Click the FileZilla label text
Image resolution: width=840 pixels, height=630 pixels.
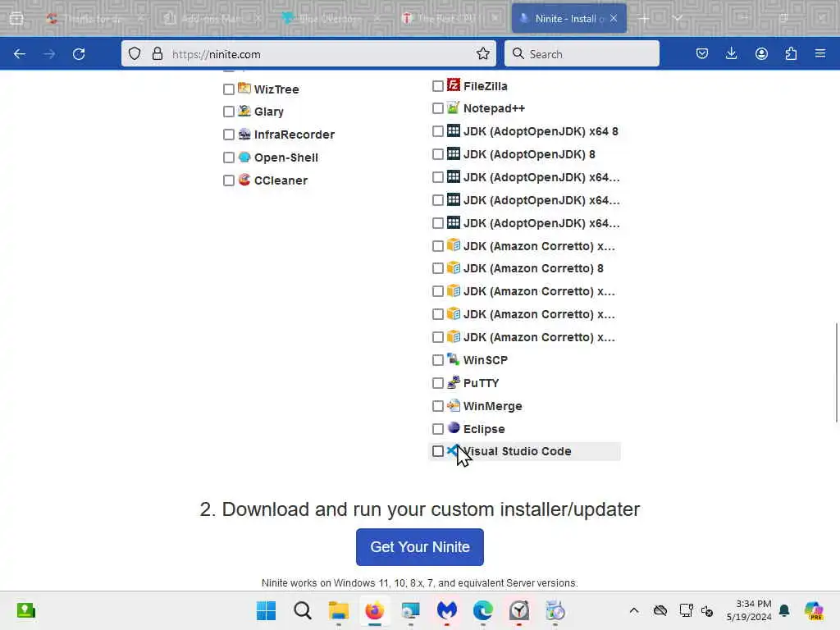tap(486, 86)
